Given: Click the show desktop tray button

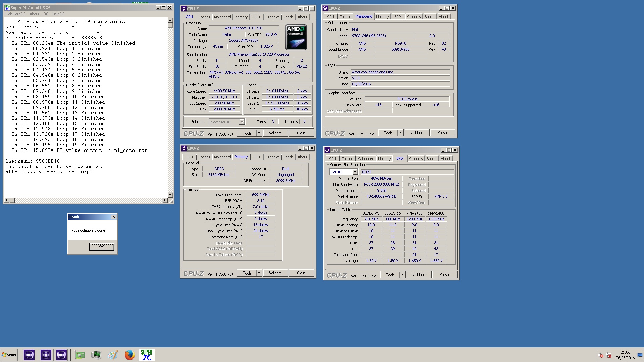Looking at the screenshot, I should (641, 355).
